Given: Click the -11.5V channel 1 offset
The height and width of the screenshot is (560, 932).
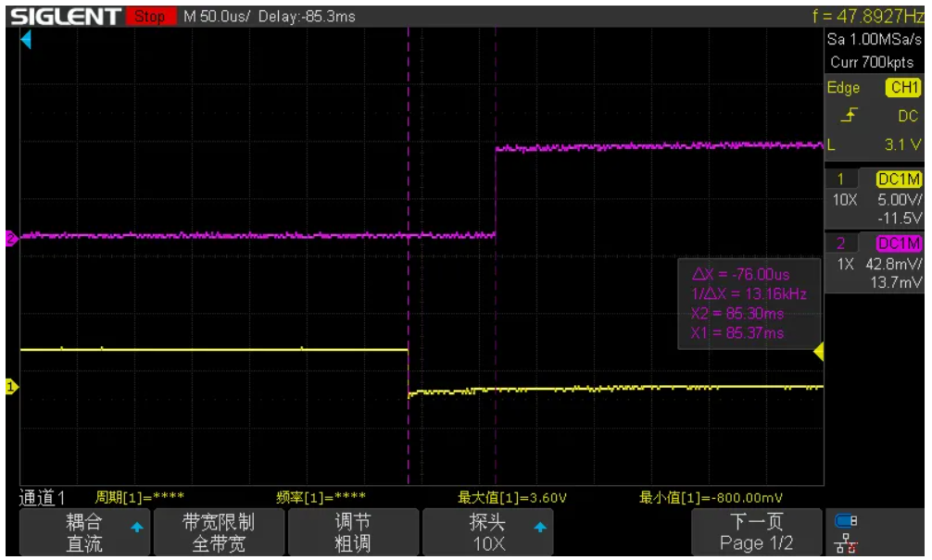Looking at the screenshot, I should (900, 218).
